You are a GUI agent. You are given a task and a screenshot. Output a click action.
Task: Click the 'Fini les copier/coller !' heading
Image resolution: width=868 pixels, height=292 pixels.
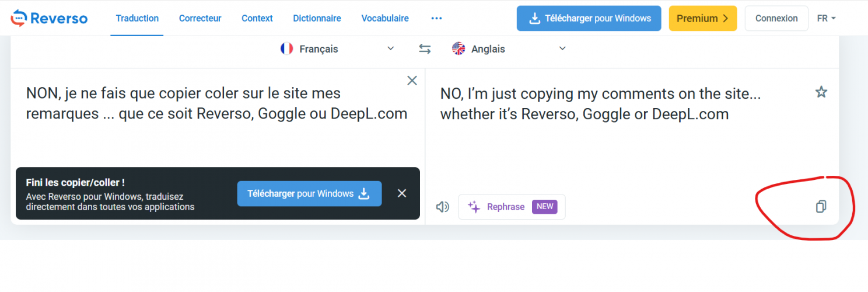coord(75,183)
